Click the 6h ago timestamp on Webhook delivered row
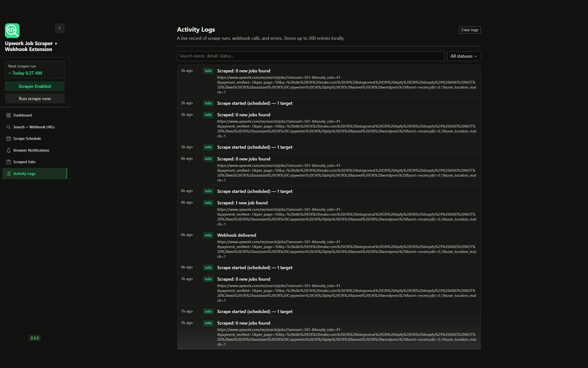588x368 pixels. 187,235
